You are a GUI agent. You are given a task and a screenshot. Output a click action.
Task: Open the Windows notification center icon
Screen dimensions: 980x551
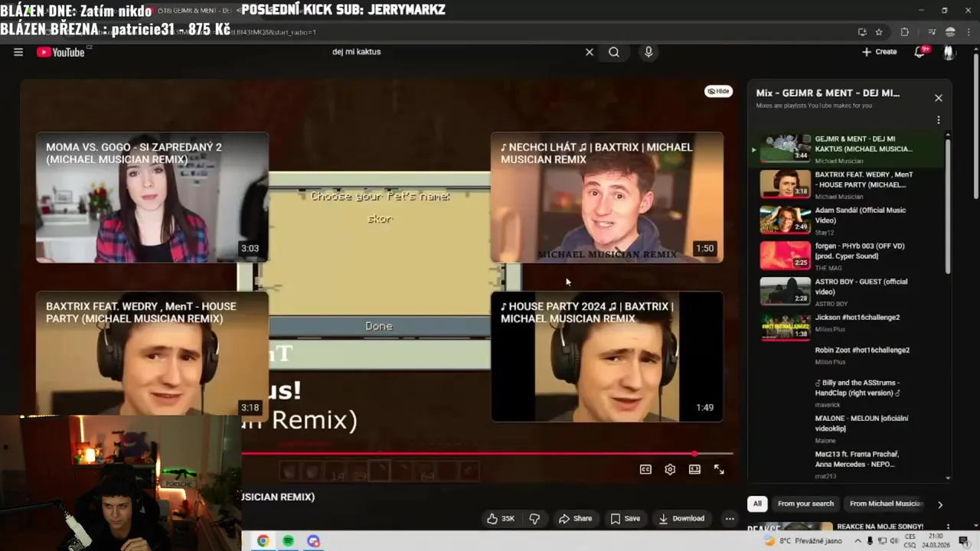964,541
